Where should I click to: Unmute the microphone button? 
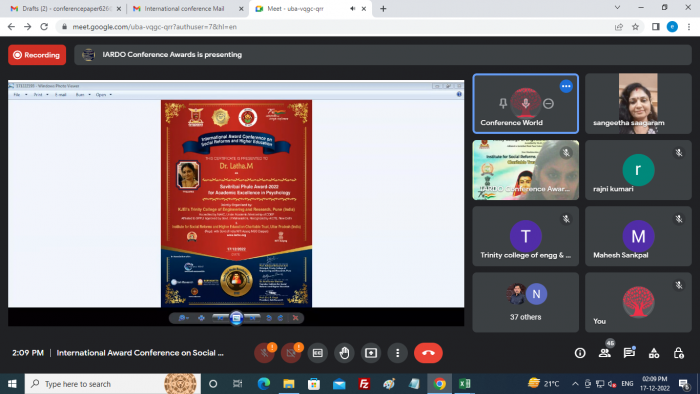(264, 353)
